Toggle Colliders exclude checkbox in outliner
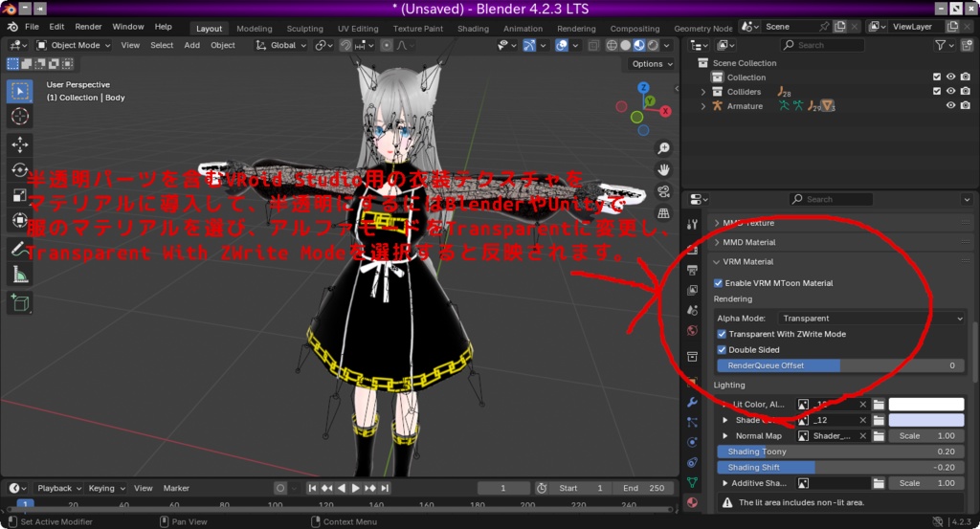The image size is (980, 529). pos(936,91)
